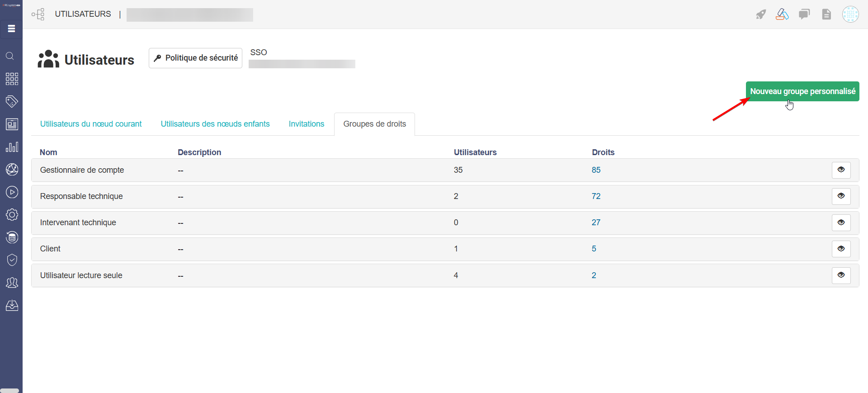This screenshot has height=393, width=868.
Task: Open the bar chart statistics icon
Action: [x=12, y=147]
